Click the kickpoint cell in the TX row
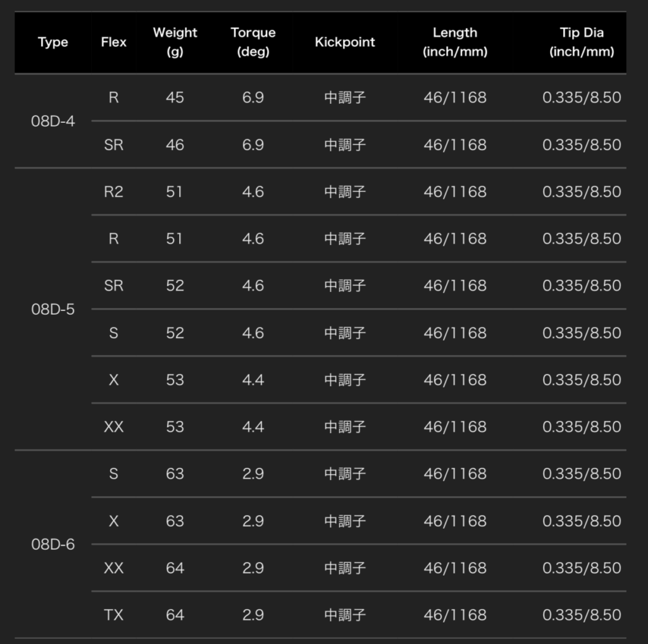Viewport: 648px width, 644px height. point(345,615)
